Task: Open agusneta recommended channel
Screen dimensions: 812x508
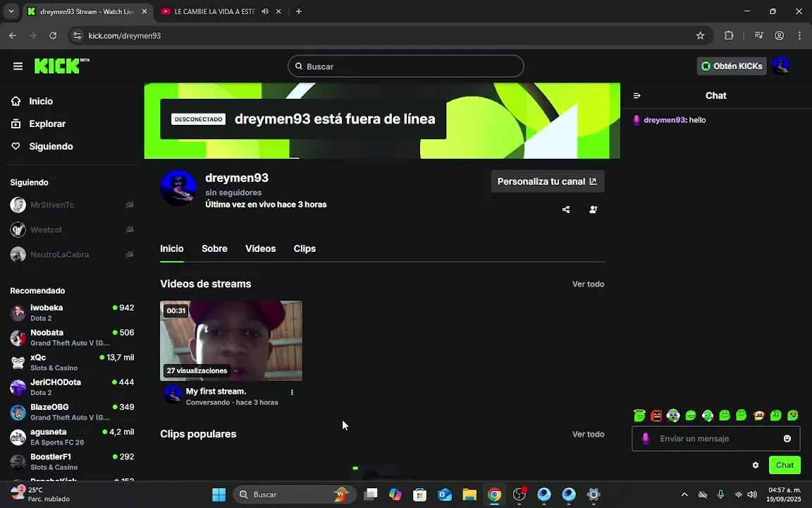Action: coord(72,437)
